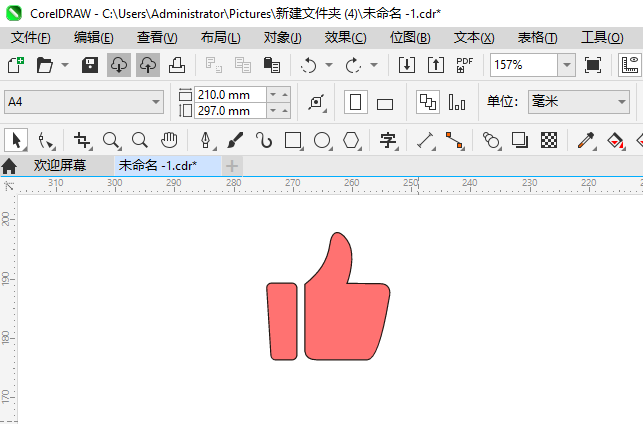Switch to the 欢迎屏幕 tab

click(60, 166)
